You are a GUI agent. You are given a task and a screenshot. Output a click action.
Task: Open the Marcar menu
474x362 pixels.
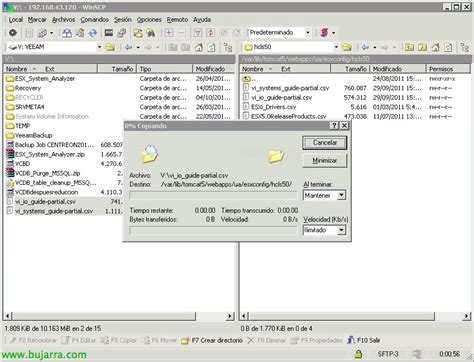click(37, 20)
